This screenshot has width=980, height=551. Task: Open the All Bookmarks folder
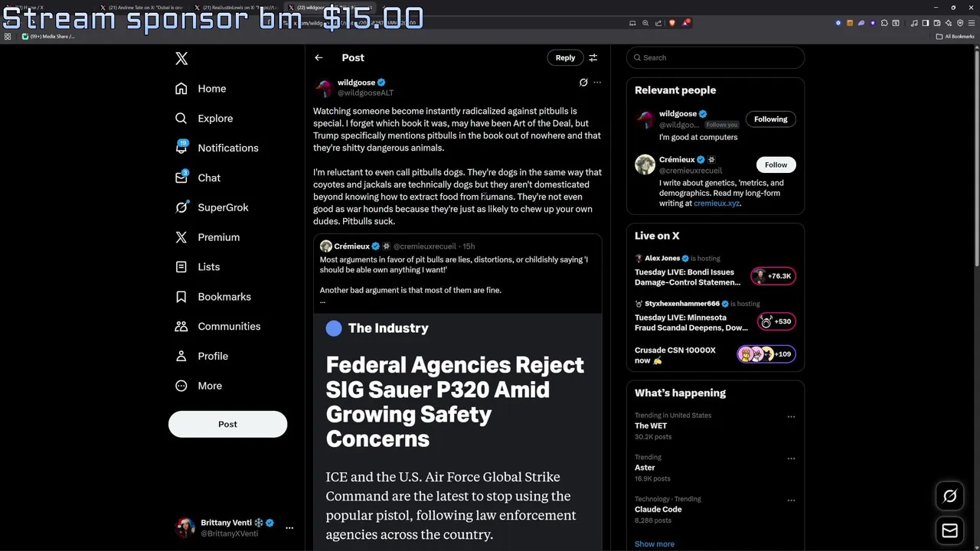click(x=955, y=37)
